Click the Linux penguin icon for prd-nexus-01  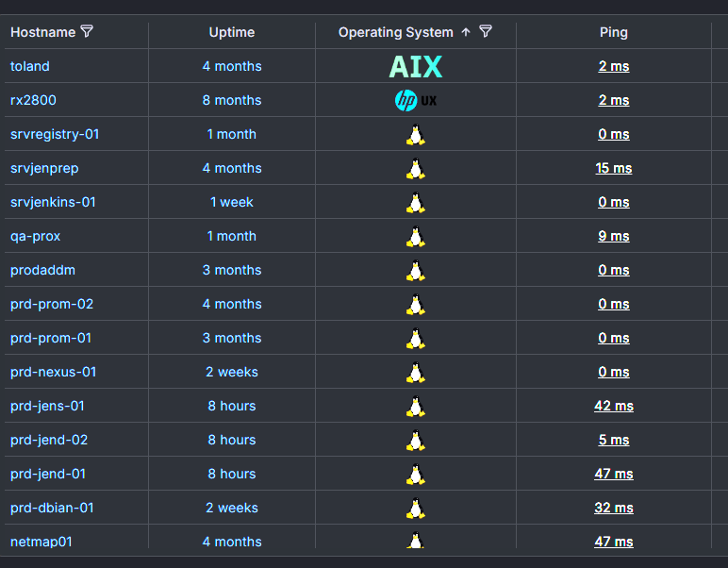(415, 372)
